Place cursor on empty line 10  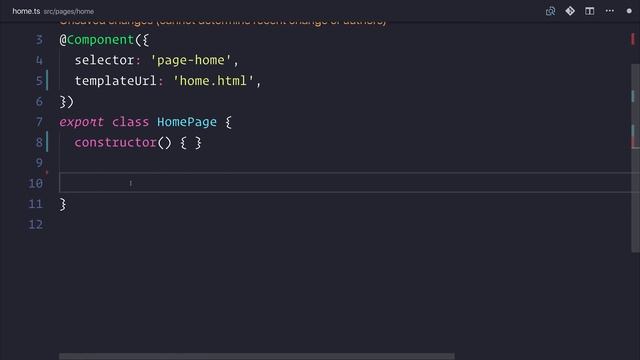point(349,182)
